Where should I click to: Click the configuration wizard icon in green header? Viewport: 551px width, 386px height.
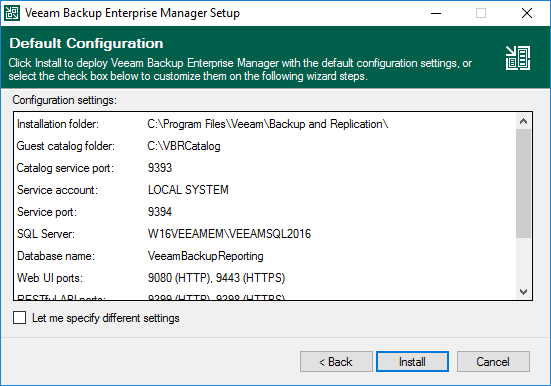518,58
